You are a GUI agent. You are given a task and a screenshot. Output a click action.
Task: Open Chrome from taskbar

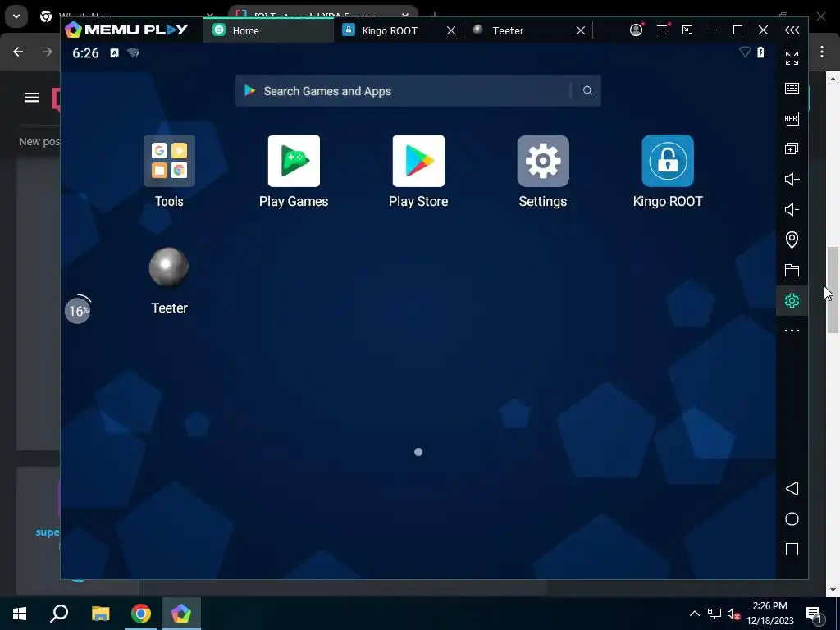click(x=141, y=614)
